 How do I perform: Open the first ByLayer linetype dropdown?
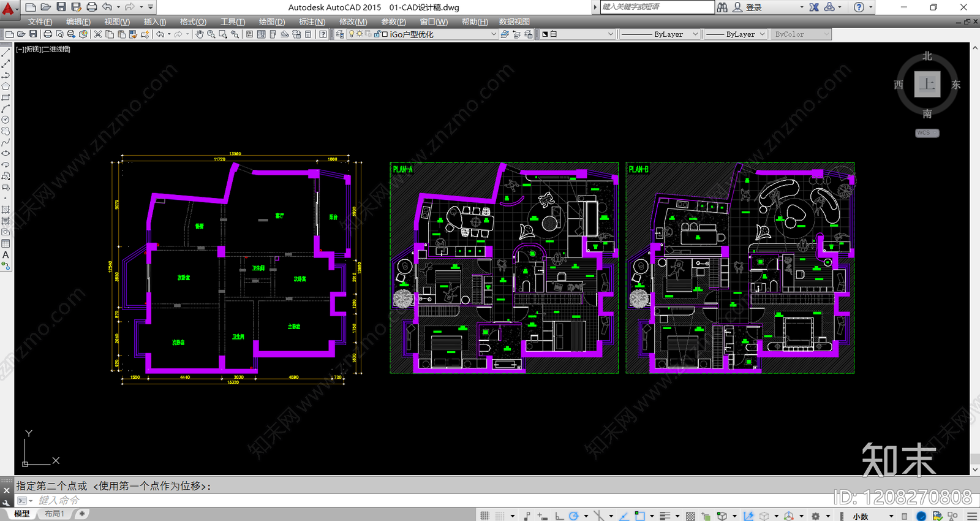tap(659, 34)
